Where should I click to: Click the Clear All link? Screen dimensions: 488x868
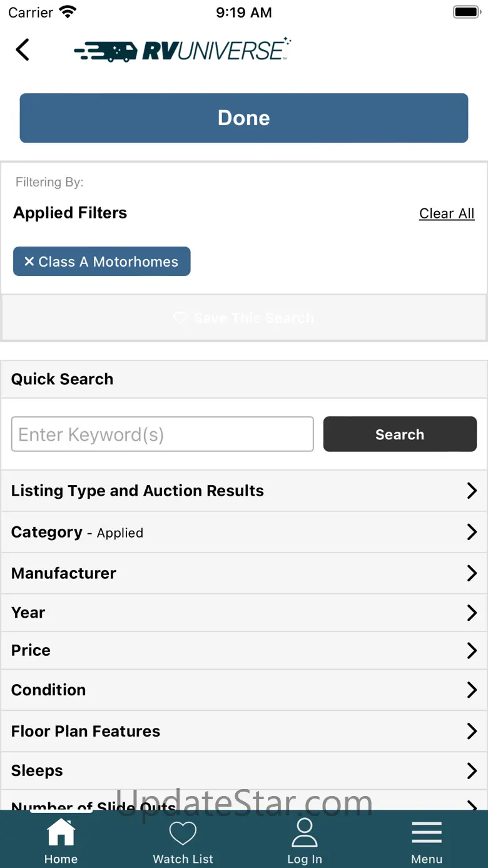point(447,213)
